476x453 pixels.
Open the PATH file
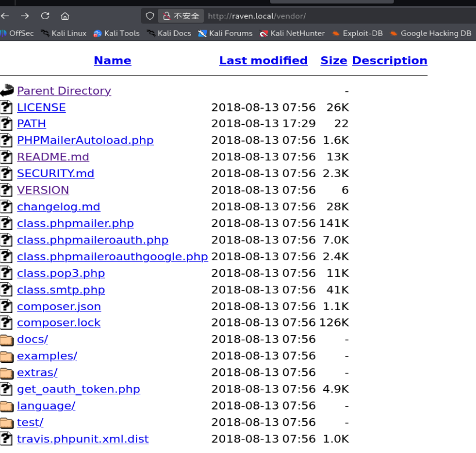31,124
